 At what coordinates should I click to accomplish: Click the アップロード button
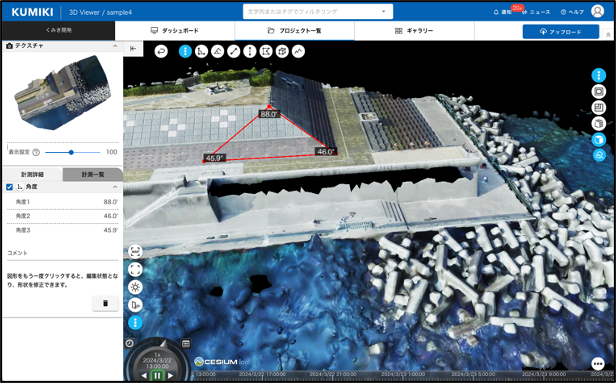pyautogui.click(x=561, y=32)
